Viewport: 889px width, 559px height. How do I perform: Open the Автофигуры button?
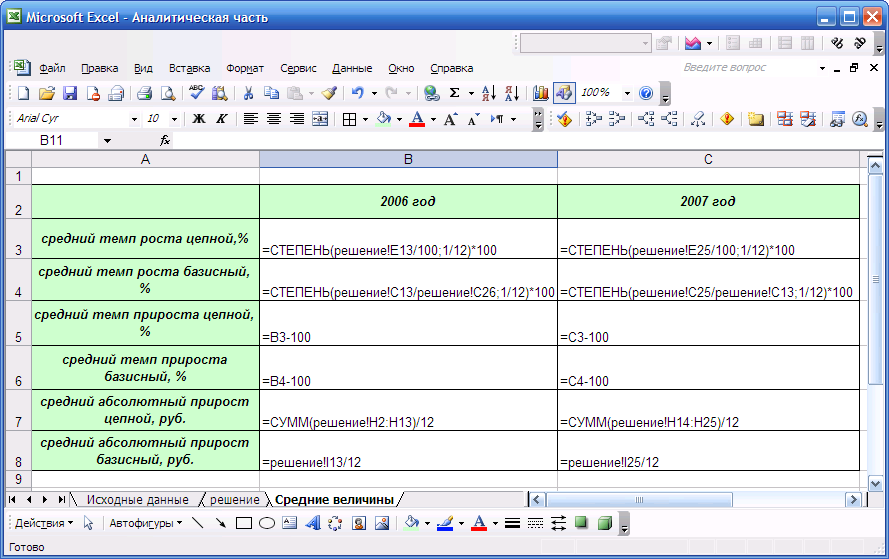click(144, 523)
